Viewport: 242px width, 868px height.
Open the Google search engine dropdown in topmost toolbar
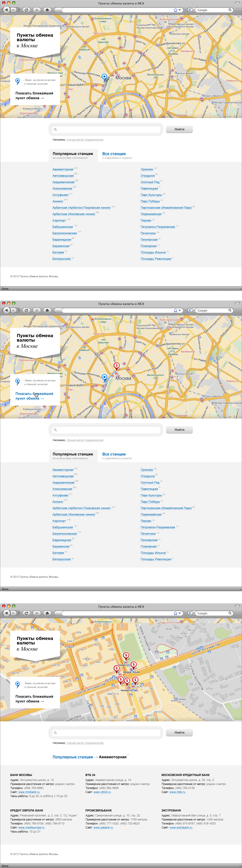coord(191,10)
